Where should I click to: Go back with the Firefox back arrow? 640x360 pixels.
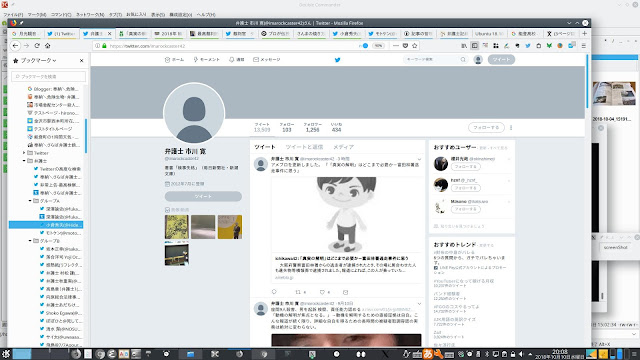pyautogui.click(x=15, y=46)
